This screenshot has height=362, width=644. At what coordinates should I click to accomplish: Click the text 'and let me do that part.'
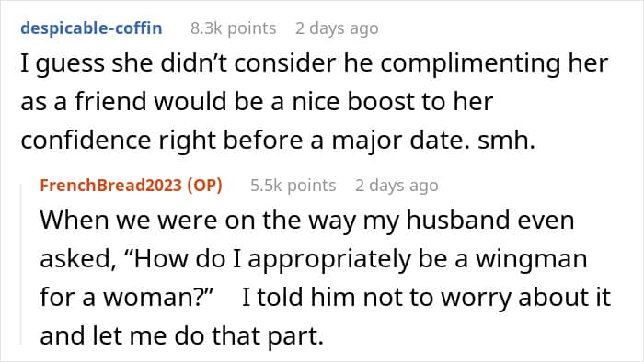182,336
